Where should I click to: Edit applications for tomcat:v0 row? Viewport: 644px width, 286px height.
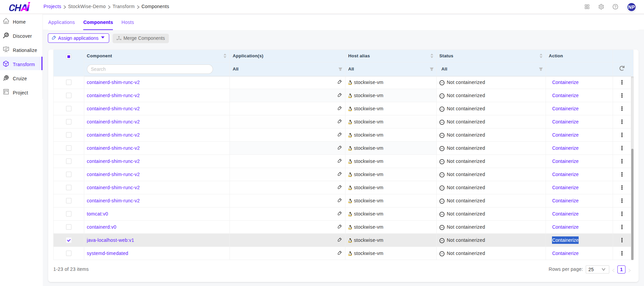coord(340,213)
